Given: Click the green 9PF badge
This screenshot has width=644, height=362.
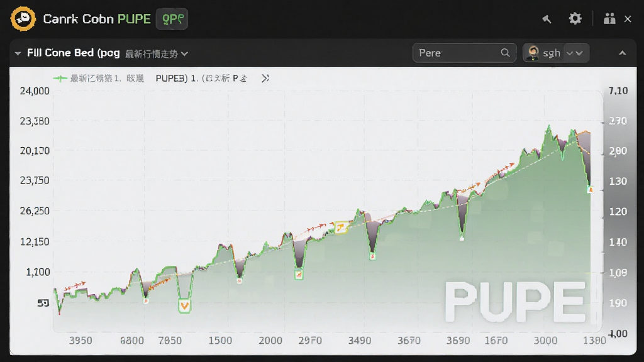Looking at the screenshot, I should [172, 19].
